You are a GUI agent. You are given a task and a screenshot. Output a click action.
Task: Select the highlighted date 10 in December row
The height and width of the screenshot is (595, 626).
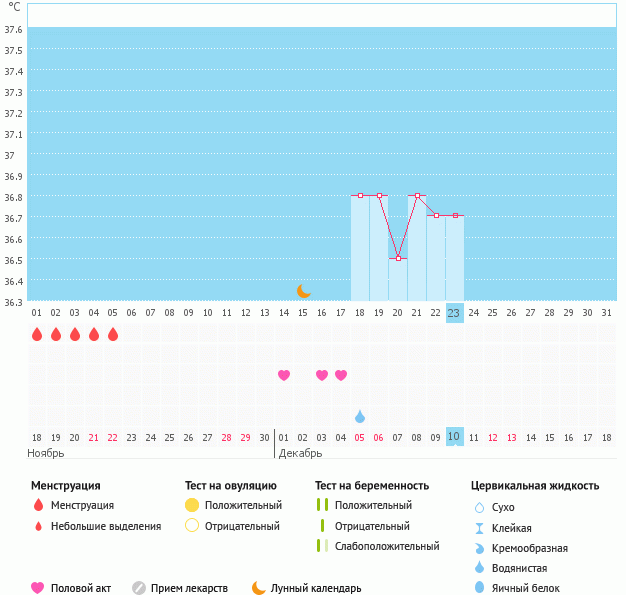(454, 437)
